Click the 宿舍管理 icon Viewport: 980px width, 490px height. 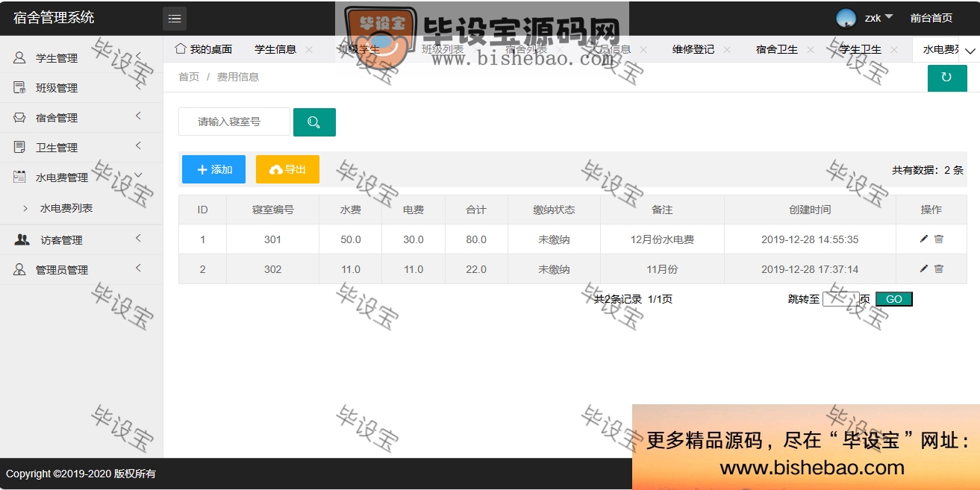[x=20, y=117]
